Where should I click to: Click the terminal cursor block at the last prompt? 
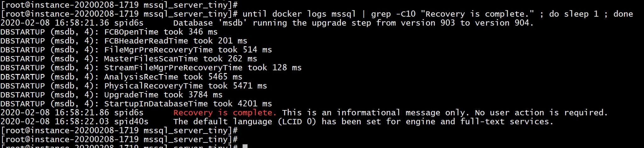[245, 146]
